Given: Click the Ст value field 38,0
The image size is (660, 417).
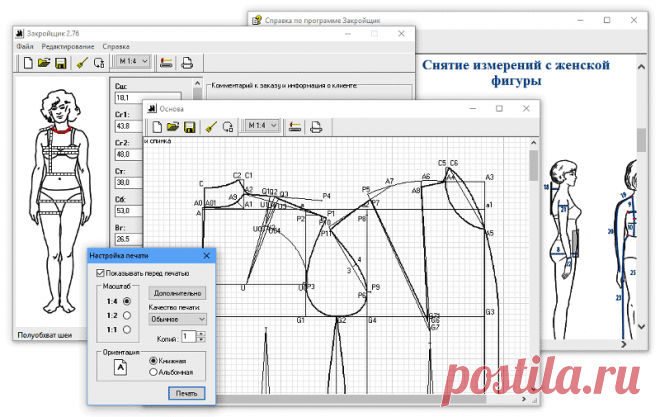Looking at the screenshot, I should [x=128, y=182].
